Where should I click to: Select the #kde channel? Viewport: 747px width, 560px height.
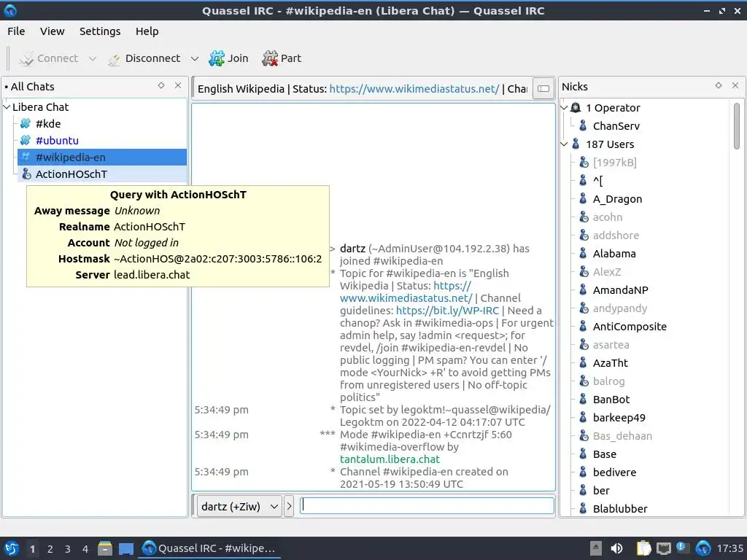click(x=47, y=124)
